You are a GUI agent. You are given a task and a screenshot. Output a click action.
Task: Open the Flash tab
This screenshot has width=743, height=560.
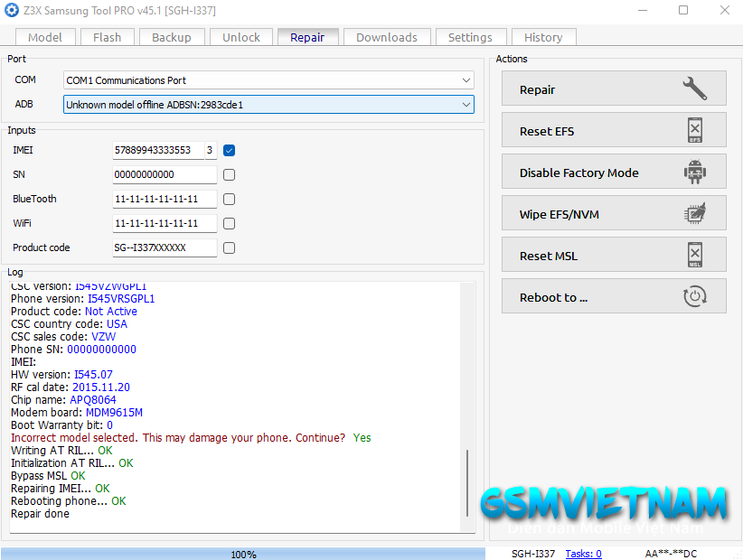click(x=107, y=37)
